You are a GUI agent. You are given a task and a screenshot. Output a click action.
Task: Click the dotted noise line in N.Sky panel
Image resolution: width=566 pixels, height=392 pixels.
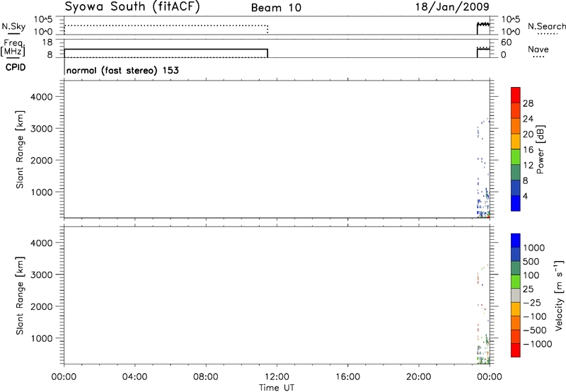point(166,25)
